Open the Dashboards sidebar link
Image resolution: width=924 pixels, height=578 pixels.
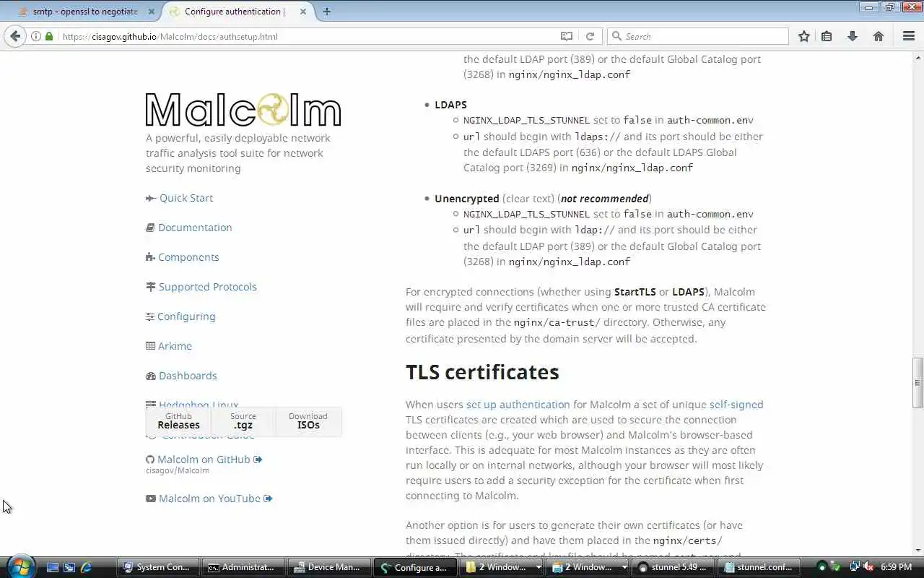(188, 376)
